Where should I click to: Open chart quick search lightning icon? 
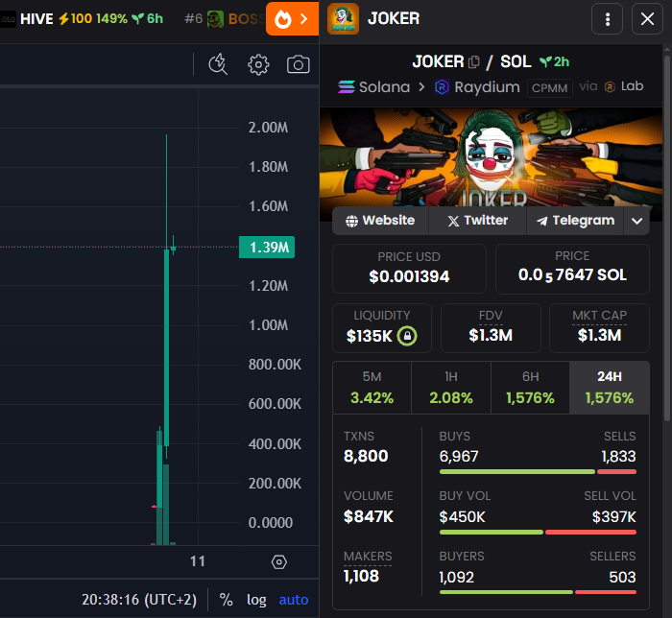[x=218, y=64]
